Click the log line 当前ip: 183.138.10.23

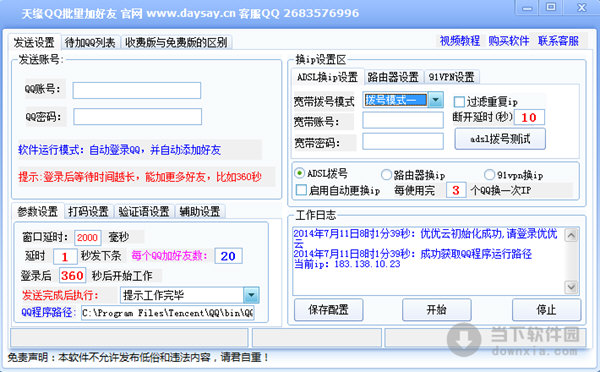click(x=347, y=264)
